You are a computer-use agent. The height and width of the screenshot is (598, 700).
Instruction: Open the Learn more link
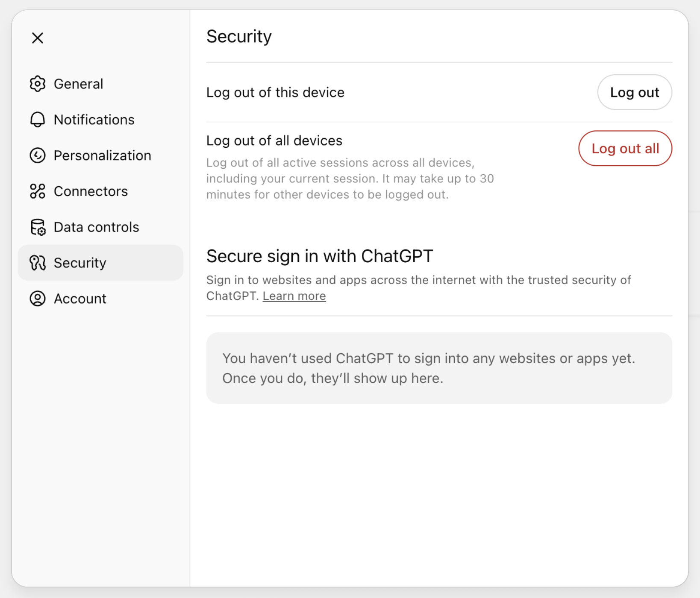(294, 296)
